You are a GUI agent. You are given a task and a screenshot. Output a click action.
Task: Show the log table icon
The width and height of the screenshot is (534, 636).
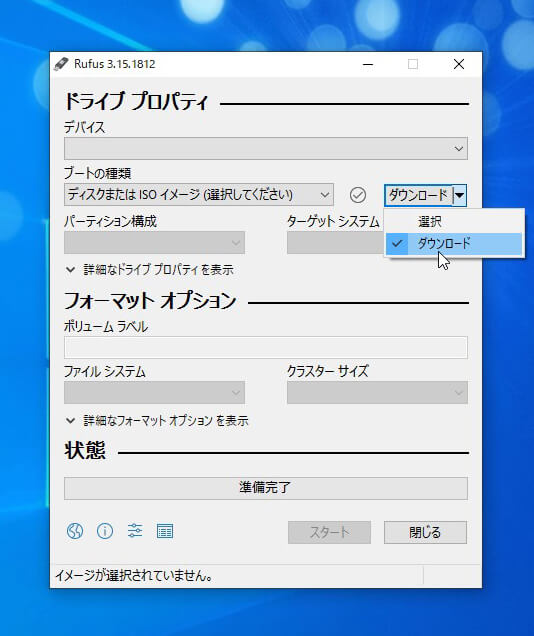tap(165, 531)
